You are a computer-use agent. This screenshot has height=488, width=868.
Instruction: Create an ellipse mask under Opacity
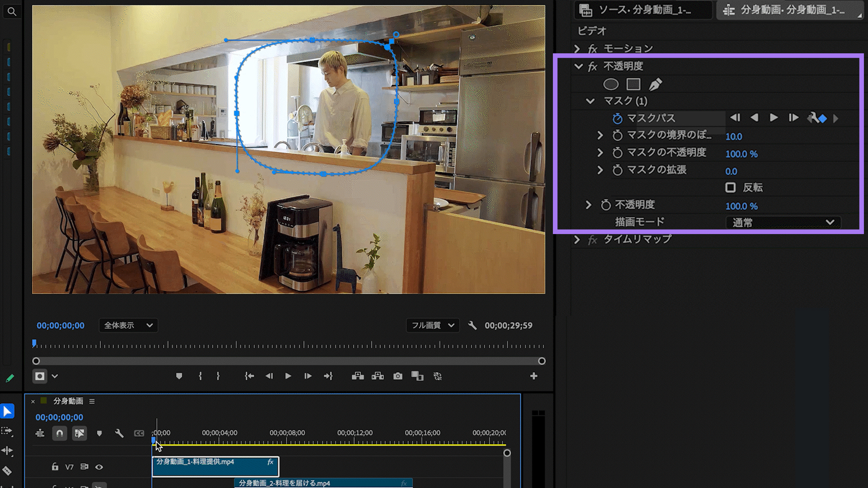click(x=611, y=84)
